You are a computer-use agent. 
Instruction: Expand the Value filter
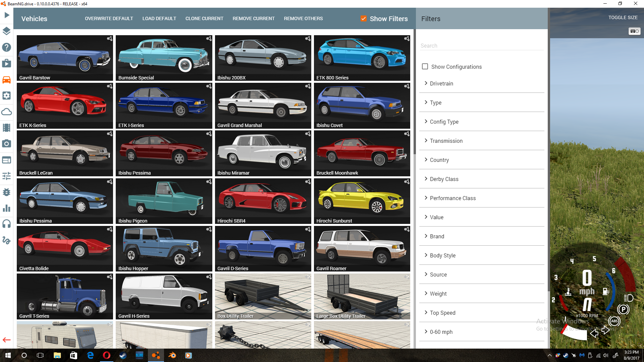(x=482, y=217)
